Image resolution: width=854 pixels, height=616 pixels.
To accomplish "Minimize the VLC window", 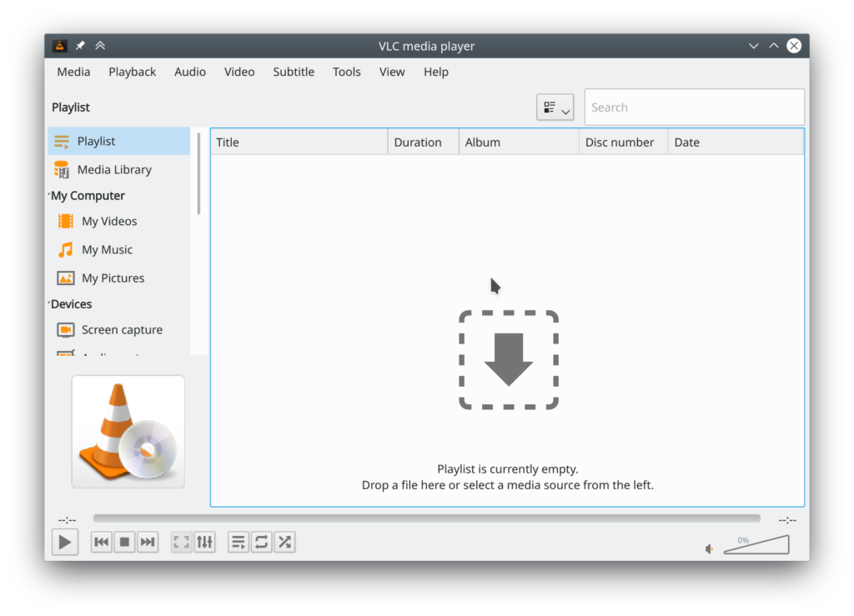I will (x=754, y=46).
